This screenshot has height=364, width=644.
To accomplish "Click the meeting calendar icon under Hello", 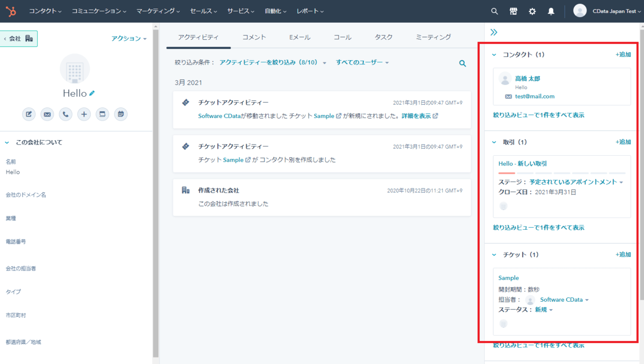I will (x=121, y=114).
